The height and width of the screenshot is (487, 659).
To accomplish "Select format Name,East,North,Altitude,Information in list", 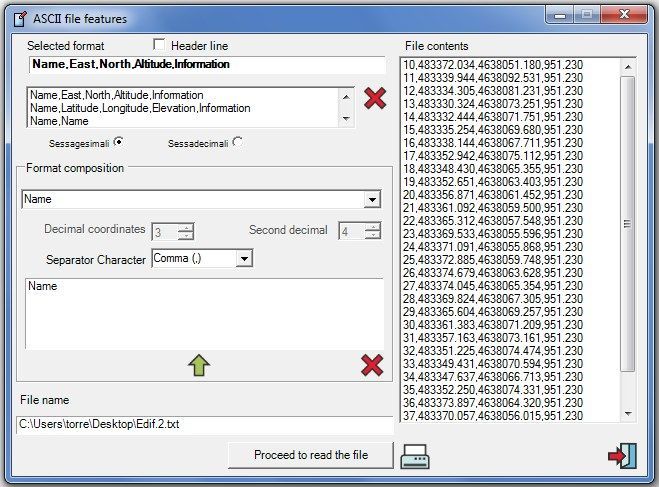I will pyautogui.click(x=116, y=95).
